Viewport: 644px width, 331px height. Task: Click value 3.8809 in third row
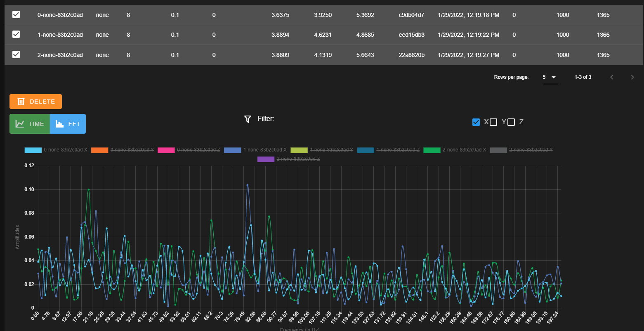(x=280, y=55)
